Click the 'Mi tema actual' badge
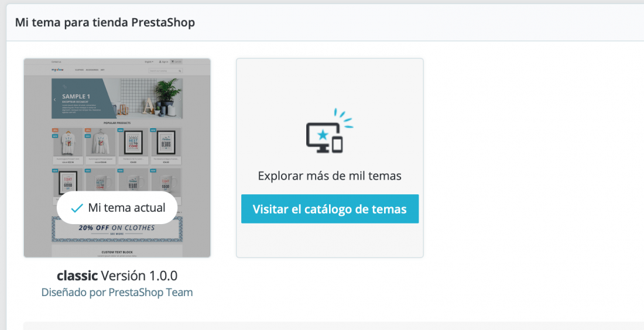Viewport: 644px width, 330px height. click(117, 208)
